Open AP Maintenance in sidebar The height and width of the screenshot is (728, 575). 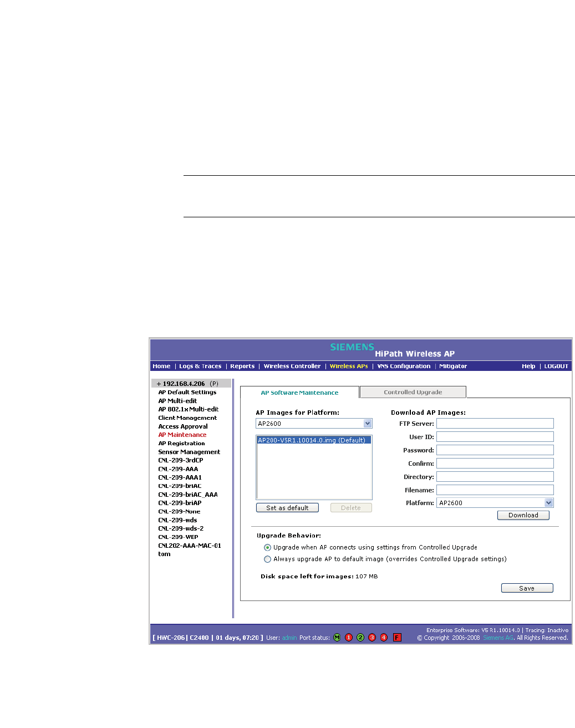click(182, 435)
